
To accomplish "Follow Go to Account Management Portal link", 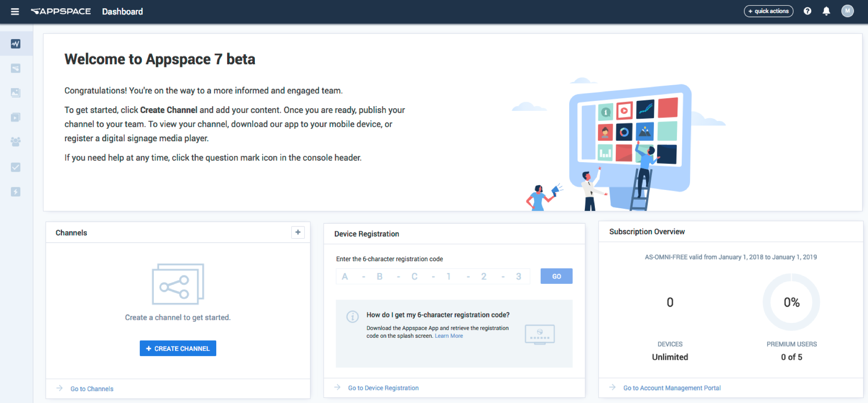I will [x=672, y=388].
